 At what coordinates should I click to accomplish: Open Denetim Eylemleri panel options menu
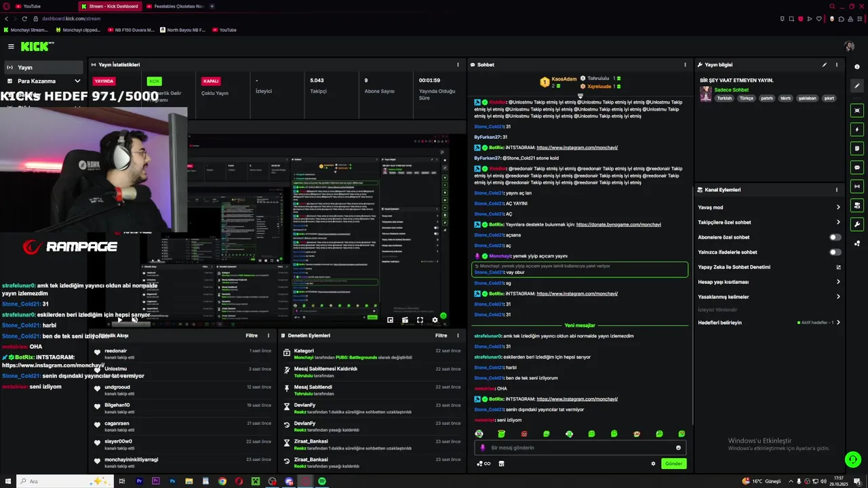pyautogui.click(x=458, y=335)
